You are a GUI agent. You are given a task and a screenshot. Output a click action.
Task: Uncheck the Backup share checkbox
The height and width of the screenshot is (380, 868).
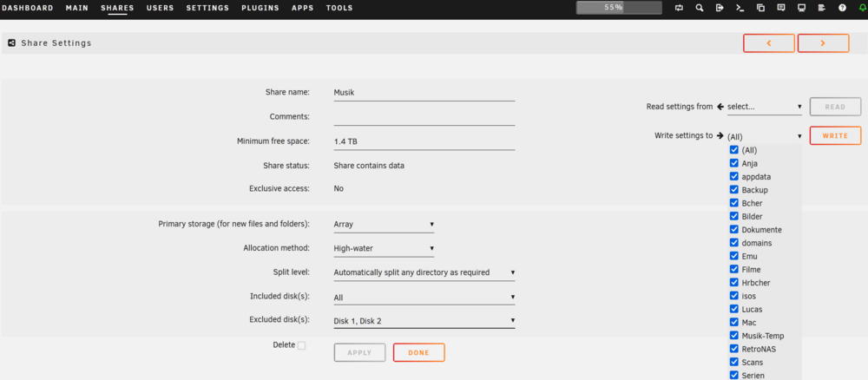[734, 190]
